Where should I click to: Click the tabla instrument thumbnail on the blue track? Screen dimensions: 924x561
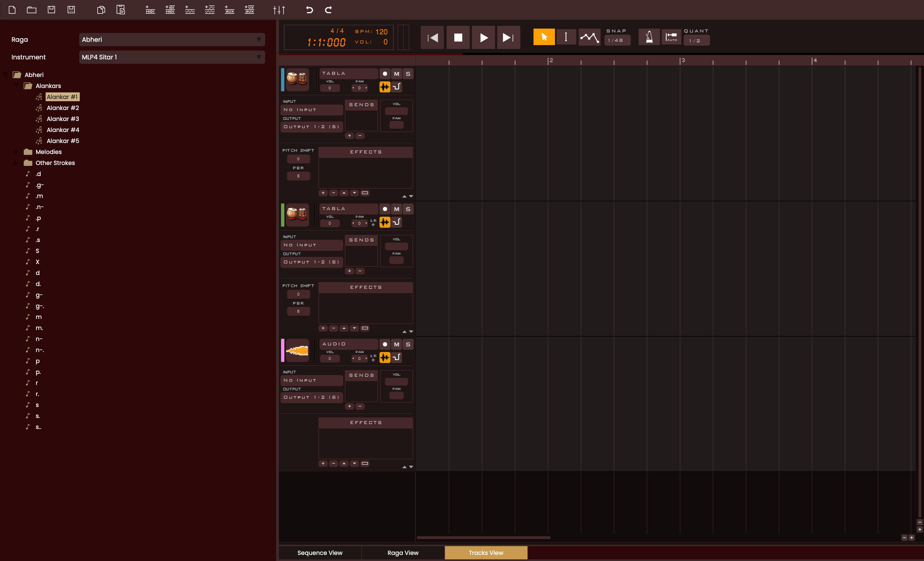coord(297,79)
